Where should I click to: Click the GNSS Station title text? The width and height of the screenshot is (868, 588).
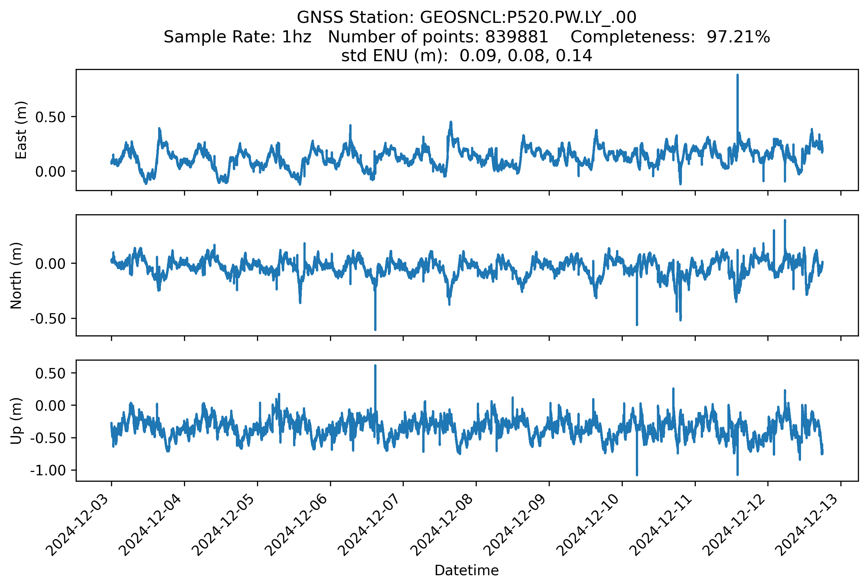[467, 17]
